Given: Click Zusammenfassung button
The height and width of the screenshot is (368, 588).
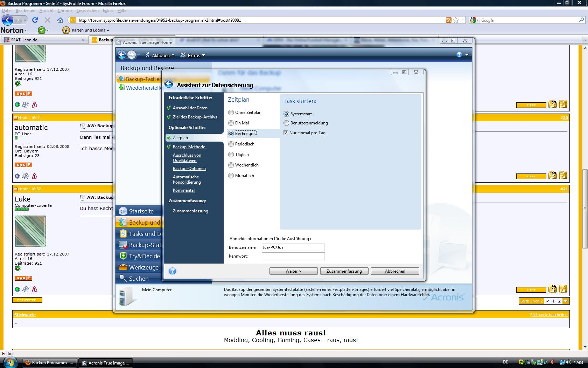Looking at the screenshot, I should click(x=344, y=271).
